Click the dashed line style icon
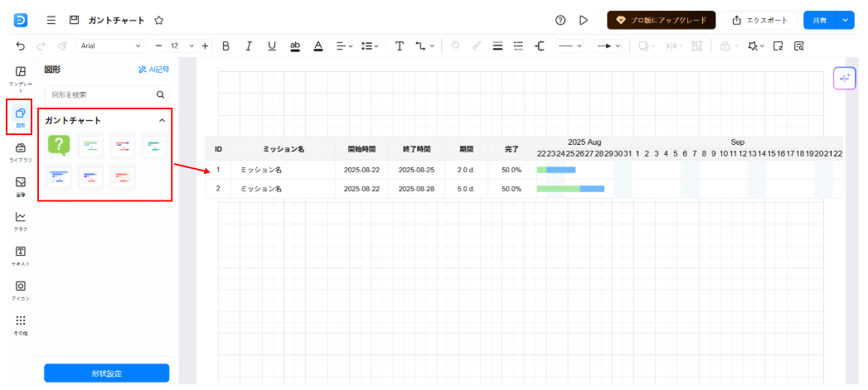868x390 pixels. (518, 46)
